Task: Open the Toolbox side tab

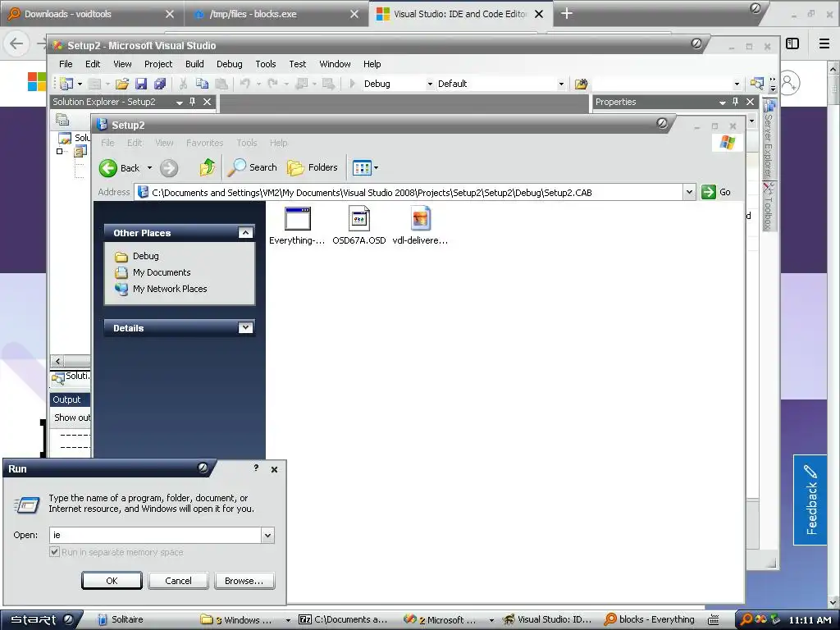Action: pyautogui.click(x=769, y=208)
